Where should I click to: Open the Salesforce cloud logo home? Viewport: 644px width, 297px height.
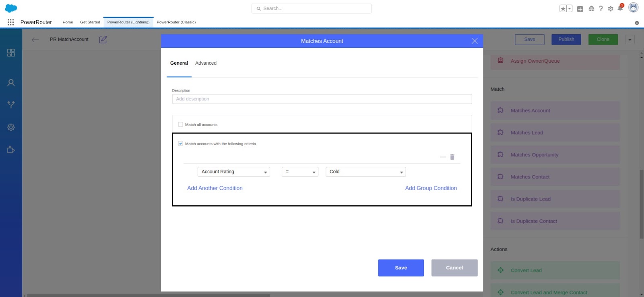[11, 8]
